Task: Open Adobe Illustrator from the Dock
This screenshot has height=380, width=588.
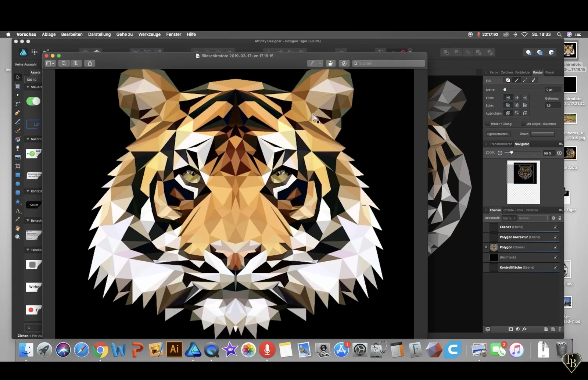Action: pyautogui.click(x=174, y=349)
